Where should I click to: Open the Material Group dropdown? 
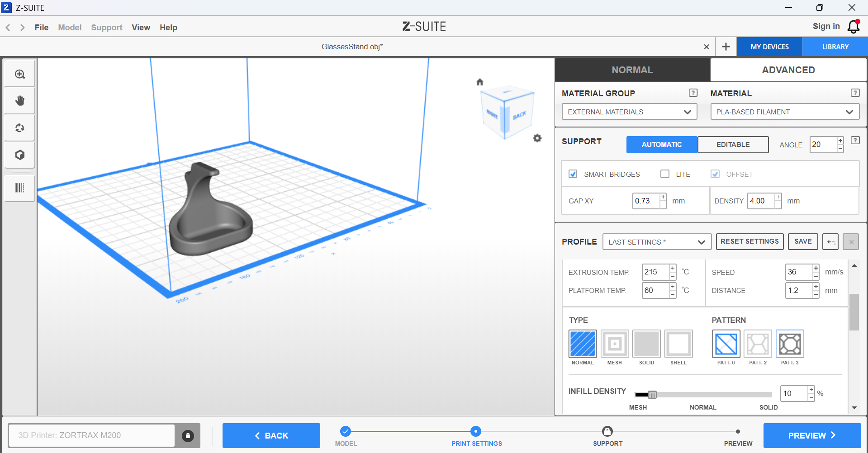pyautogui.click(x=629, y=112)
